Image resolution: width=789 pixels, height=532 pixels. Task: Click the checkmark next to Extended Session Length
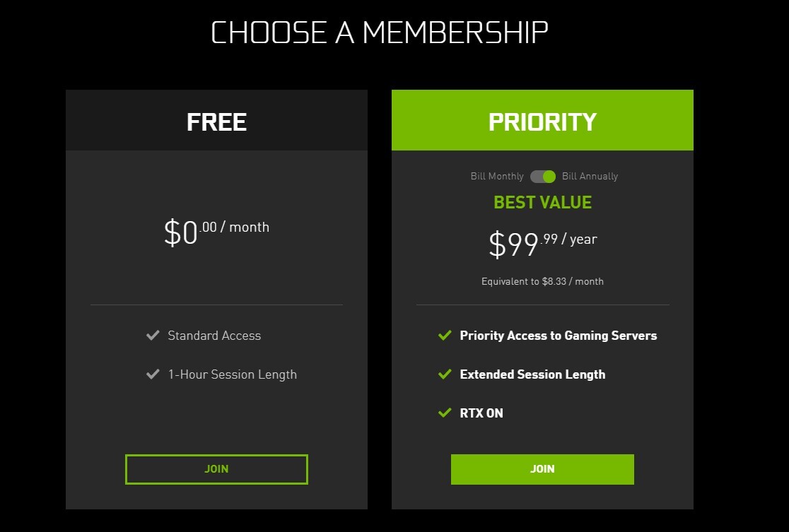[445, 374]
